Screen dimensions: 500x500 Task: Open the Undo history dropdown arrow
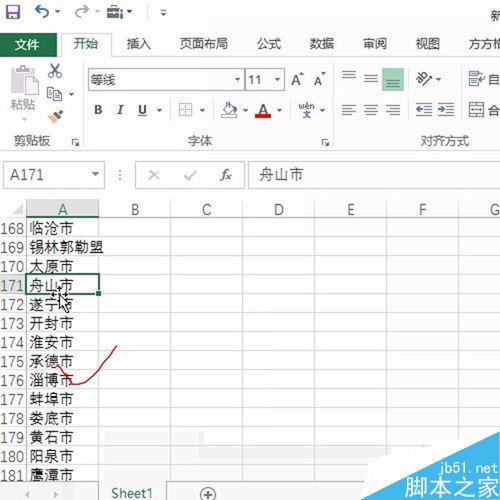tap(57, 12)
